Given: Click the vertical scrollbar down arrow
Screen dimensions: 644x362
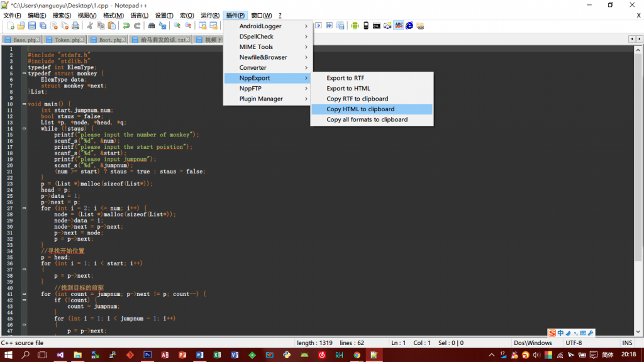Looking at the screenshot, I should point(638,332).
